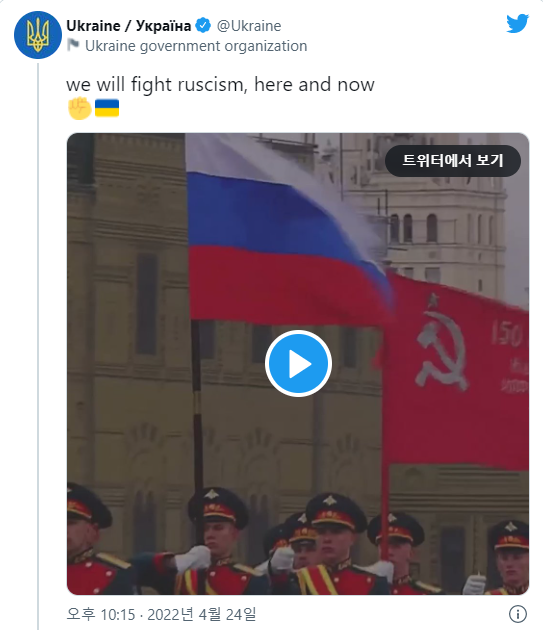Click the date 2022년 4월 24일
Viewport: 543px width, 630px height.
tap(201, 614)
